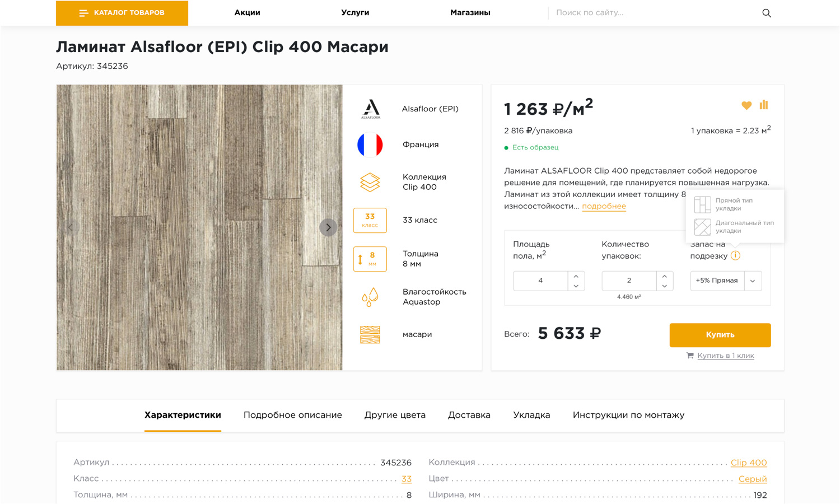840x504 pixels.
Task: Click the подробнее link in description
Action: 604,206
